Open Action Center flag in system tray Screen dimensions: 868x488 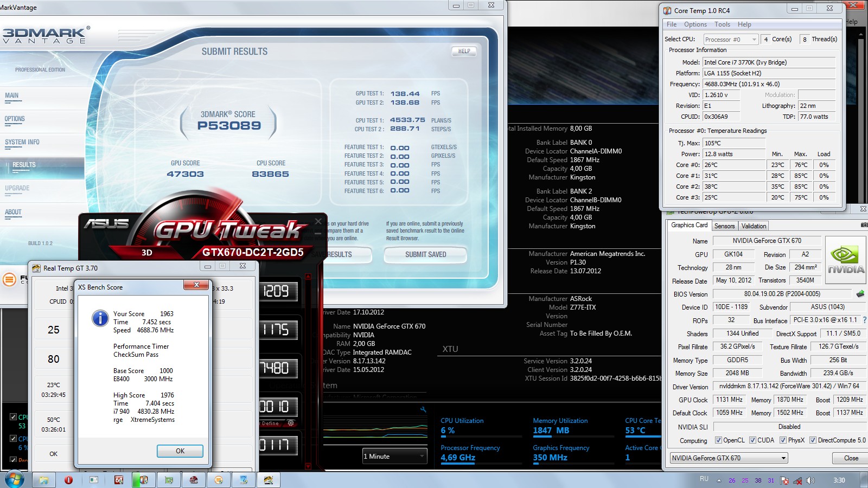click(x=784, y=480)
